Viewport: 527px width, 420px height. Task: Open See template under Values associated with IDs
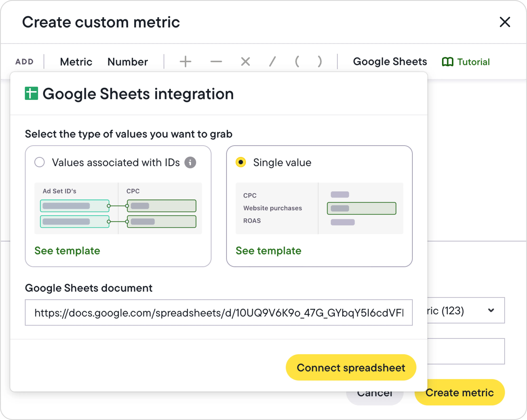(x=67, y=251)
